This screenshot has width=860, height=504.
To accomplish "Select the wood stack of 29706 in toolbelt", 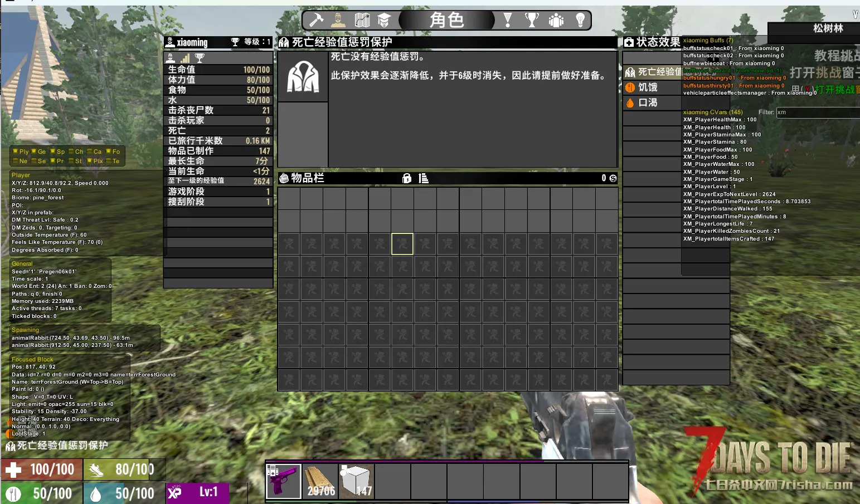I will (x=320, y=481).
